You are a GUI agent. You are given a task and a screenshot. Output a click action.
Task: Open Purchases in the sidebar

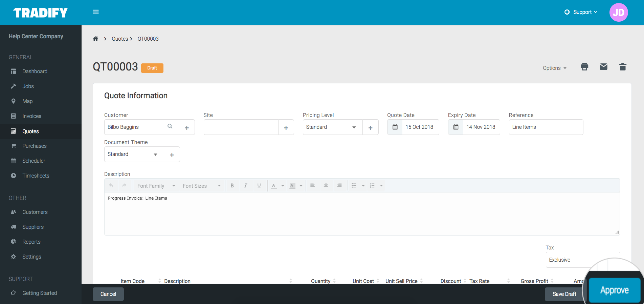35,146
